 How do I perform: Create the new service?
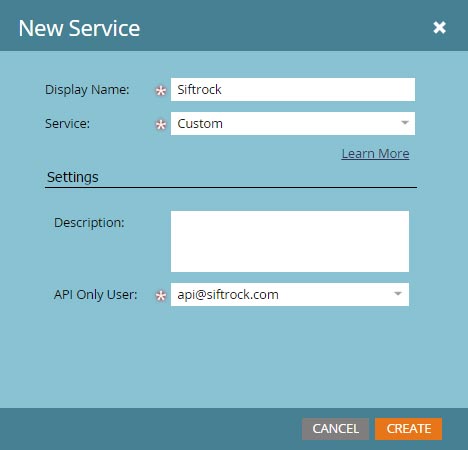408,429
